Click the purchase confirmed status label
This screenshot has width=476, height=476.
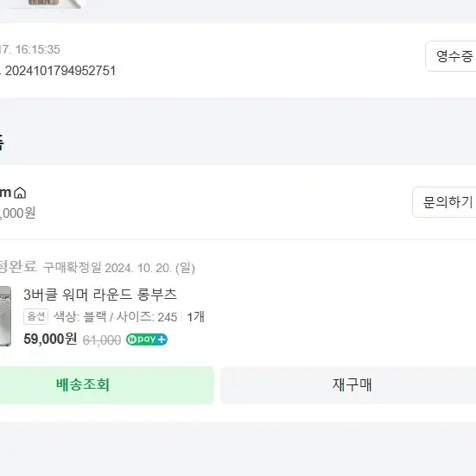(x=18, y=267)
